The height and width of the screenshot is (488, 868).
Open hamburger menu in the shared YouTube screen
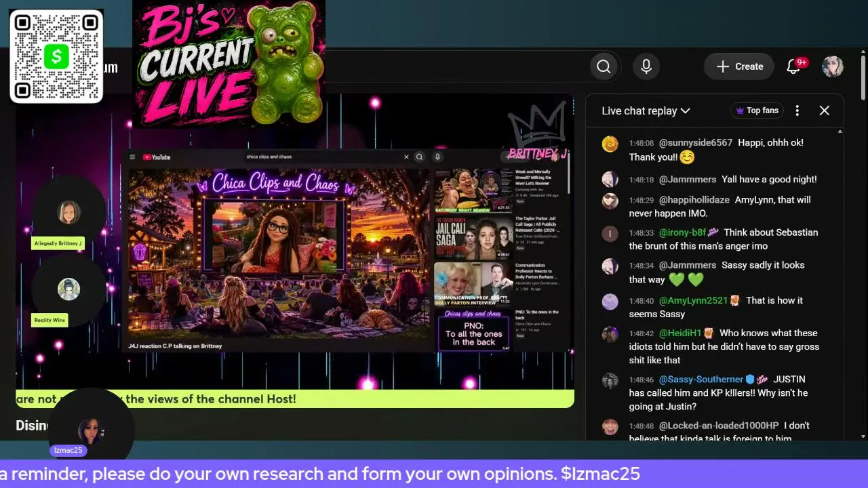click(x=132, y=157)
